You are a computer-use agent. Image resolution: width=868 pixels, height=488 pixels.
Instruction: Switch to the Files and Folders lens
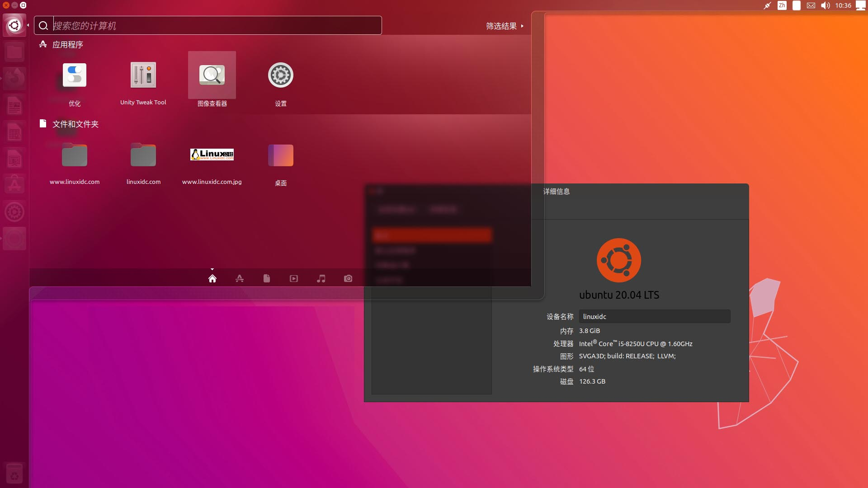pyautogui.click(x=267, y=278)
